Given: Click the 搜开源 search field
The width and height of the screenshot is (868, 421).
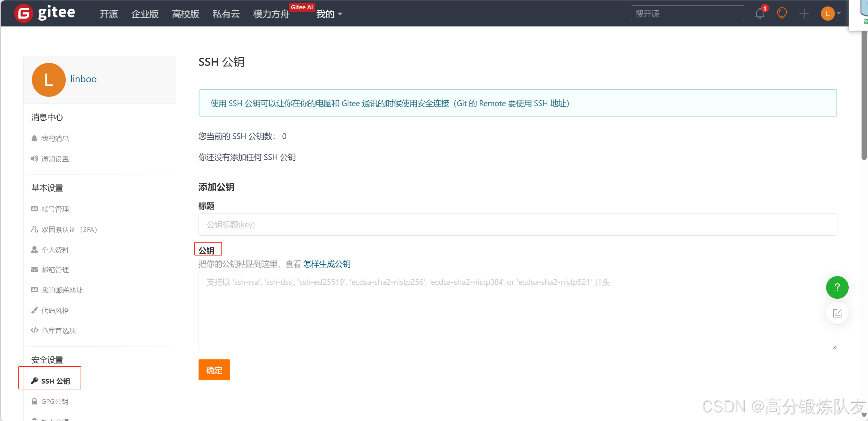Looking at the screenshot, I should [x=687, y=14].
